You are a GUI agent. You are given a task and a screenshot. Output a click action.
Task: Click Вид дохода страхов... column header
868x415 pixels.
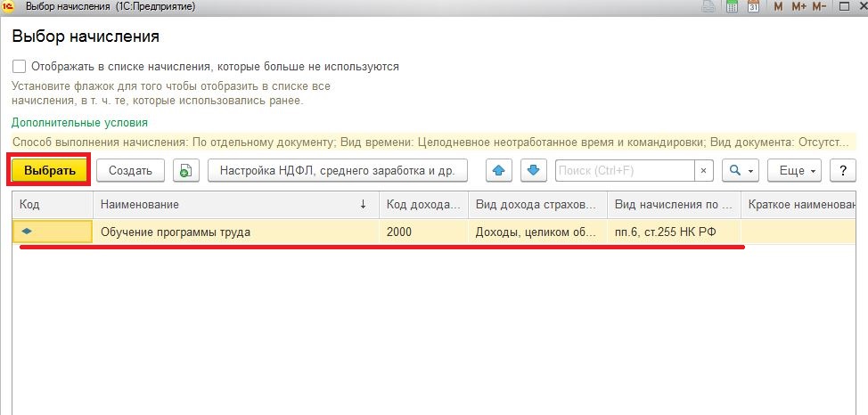pyautogui.click(x=538, y=204)
